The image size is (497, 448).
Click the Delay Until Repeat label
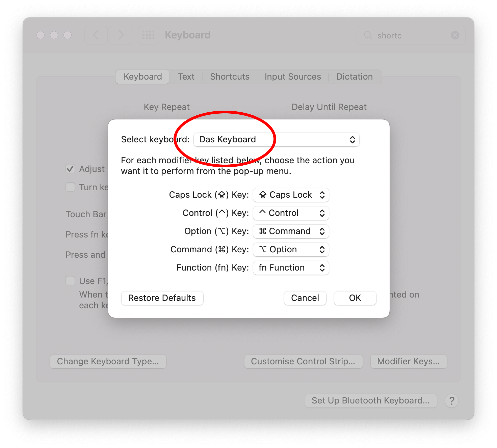coord(329,107)
